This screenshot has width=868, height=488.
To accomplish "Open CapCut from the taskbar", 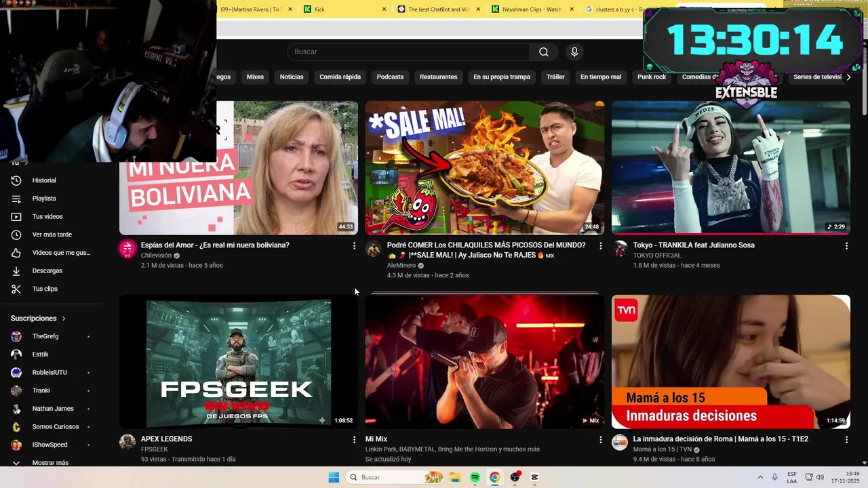I will (534, 477).
